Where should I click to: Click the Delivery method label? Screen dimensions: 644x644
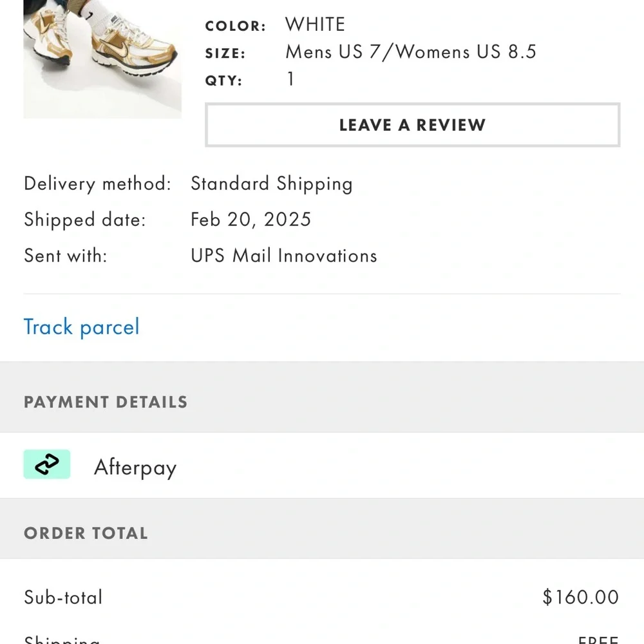pyautogui.click(x=97, y=184)
